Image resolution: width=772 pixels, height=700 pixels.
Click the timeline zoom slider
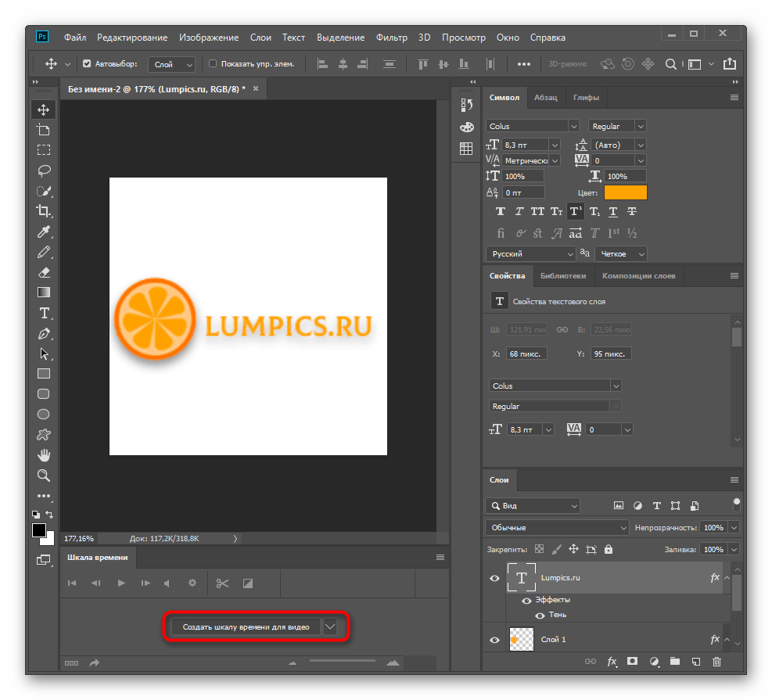[343, 661]
